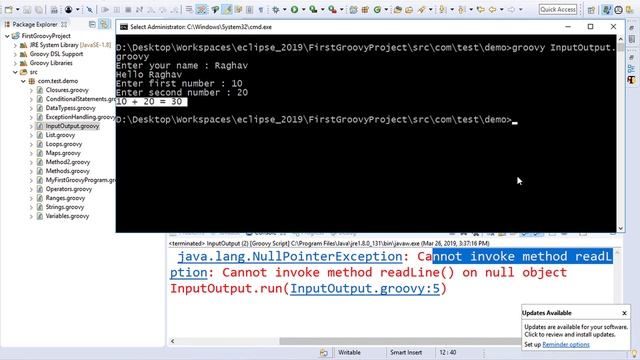Click the green New Groovy class icon
The width and height of the screenshot is (640, 360).
coord(377,9)
